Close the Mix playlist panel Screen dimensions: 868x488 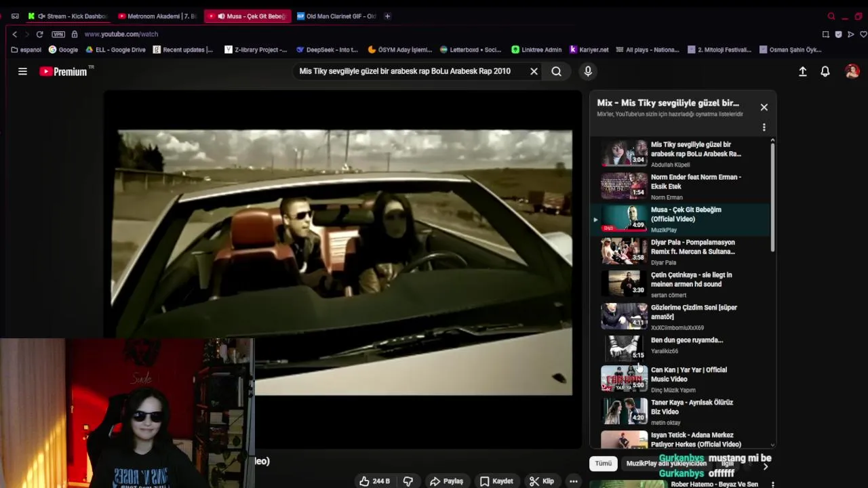(x=764, y=107)
